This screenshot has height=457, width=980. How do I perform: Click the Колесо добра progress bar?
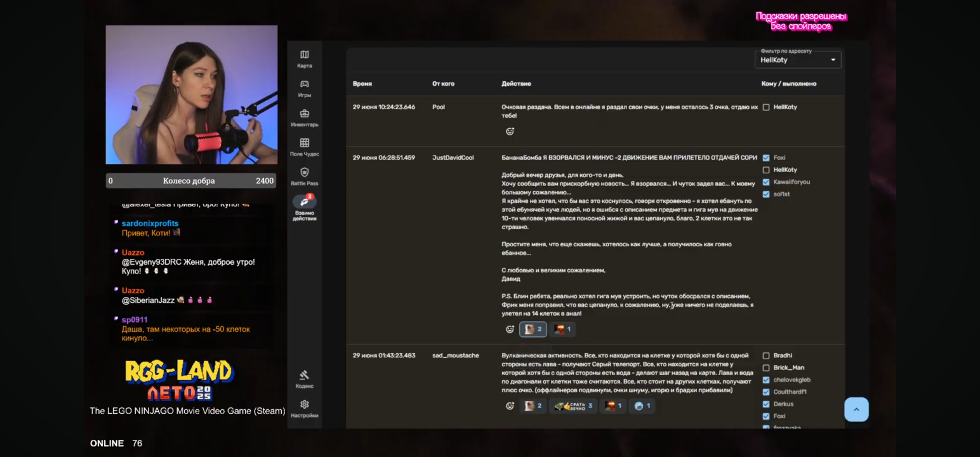191,181
